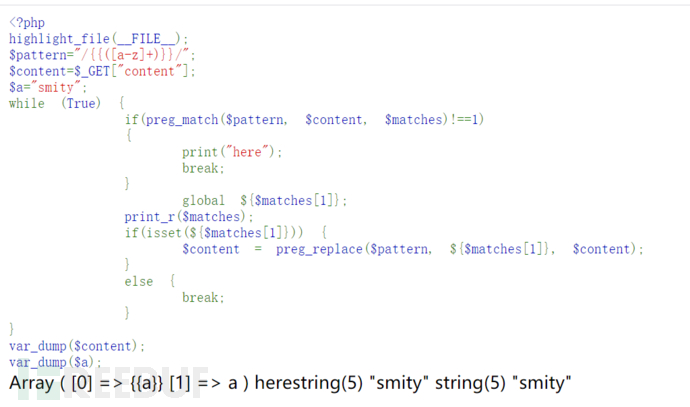690x407 pixels.
Task: Click the highlight_file function name
Action: pos(59,39)
